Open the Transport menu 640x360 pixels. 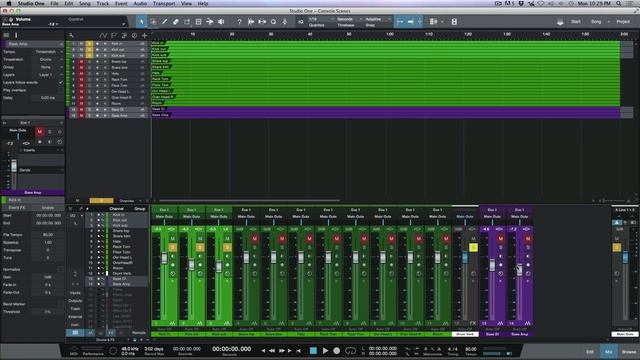[x=164, y=3]
